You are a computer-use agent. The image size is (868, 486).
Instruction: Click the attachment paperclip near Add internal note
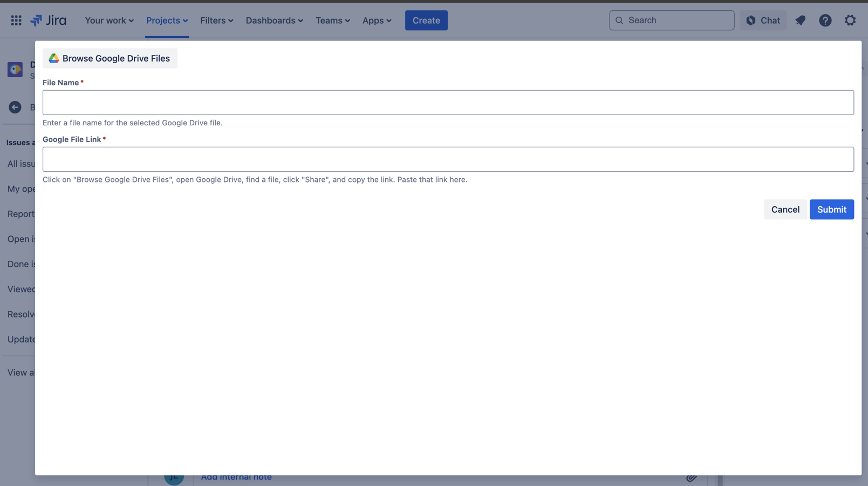pos(692,477)
